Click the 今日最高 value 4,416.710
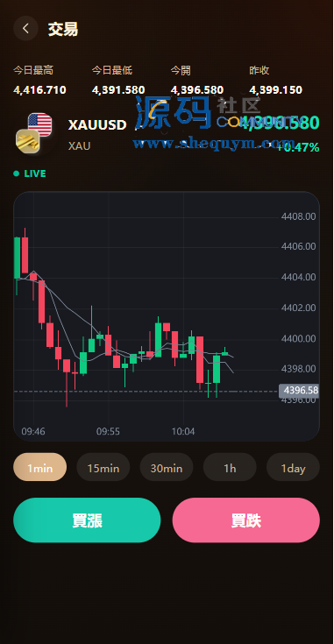Viewport: 334px width, 644px height. click(39, 90)
